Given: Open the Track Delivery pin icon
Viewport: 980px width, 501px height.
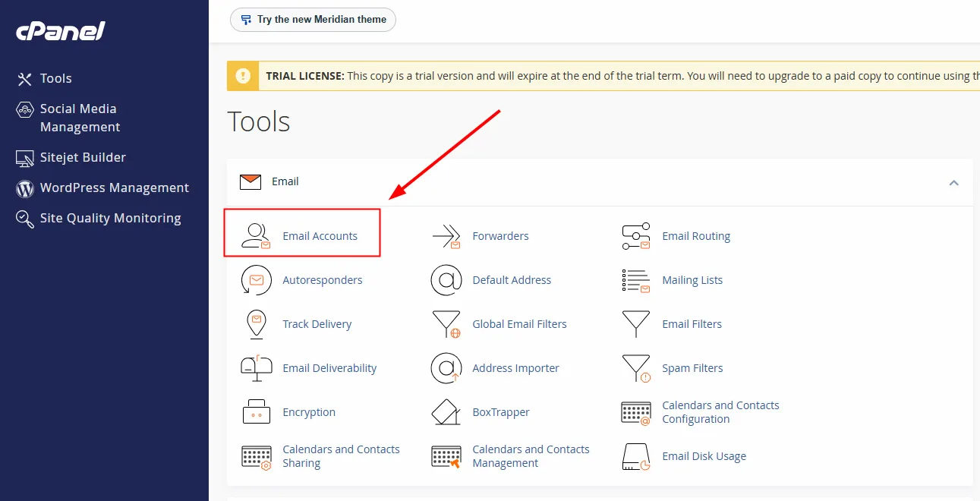Looking at the screenshot, I should (256, 324).
